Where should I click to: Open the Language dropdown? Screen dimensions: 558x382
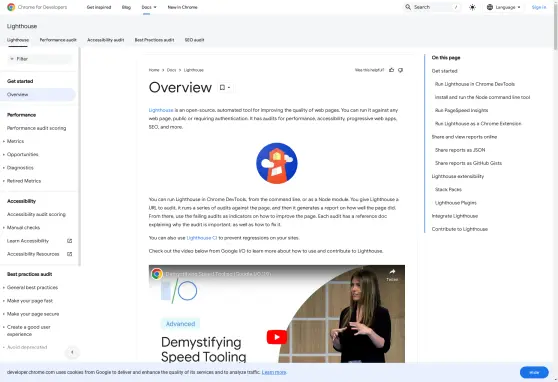tap(505, 7)
